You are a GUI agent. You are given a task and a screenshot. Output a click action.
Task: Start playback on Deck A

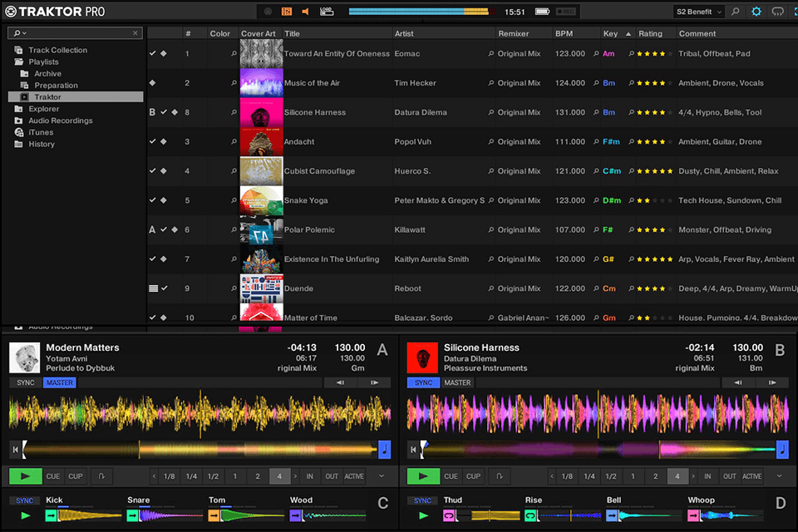(26, 476)
